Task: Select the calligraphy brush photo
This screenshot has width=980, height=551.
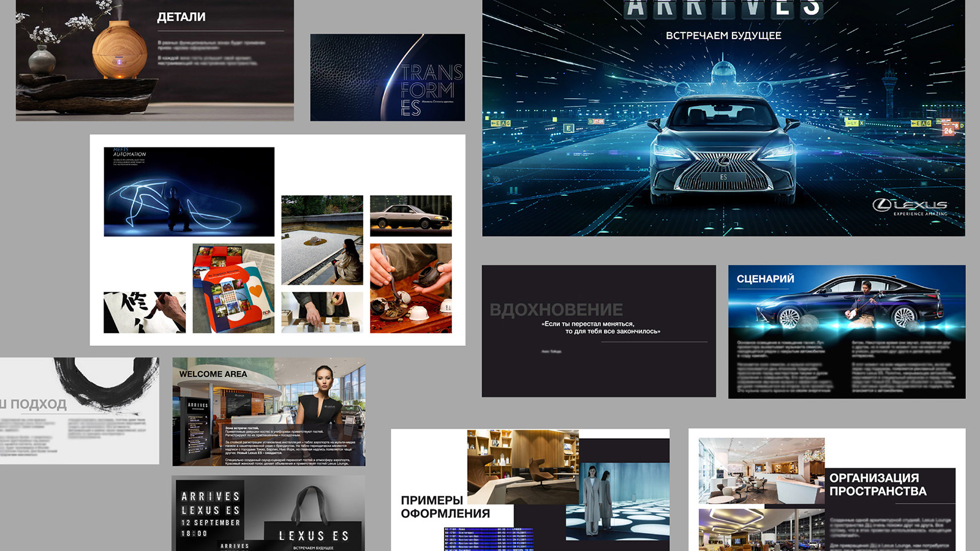Action: [x=145, y=312]
